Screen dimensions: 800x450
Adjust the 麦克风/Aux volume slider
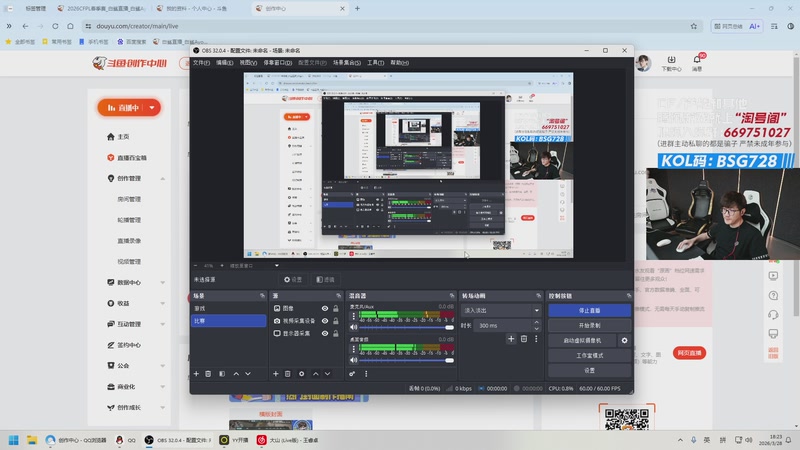click(x=407, y=328)
